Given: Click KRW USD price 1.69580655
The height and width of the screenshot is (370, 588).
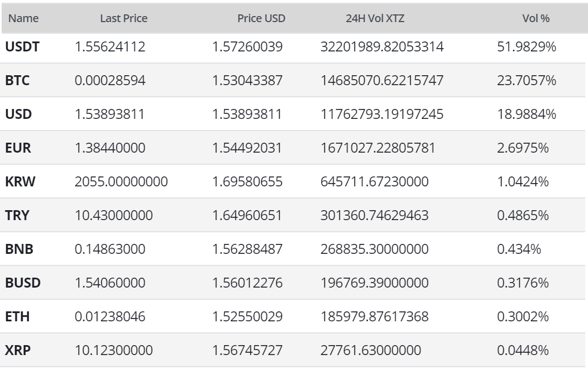Looking at the screenshot, I should click(247, 181).
